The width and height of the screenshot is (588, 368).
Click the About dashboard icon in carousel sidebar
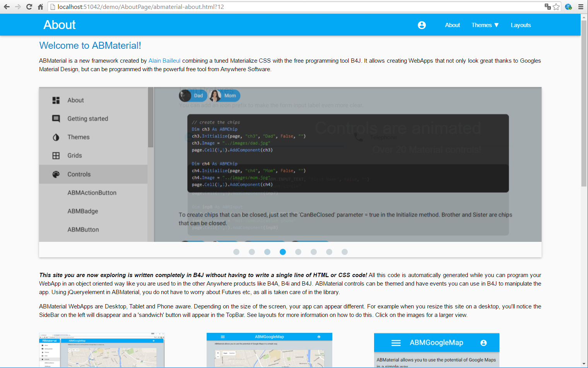click(x=56, y=100)
